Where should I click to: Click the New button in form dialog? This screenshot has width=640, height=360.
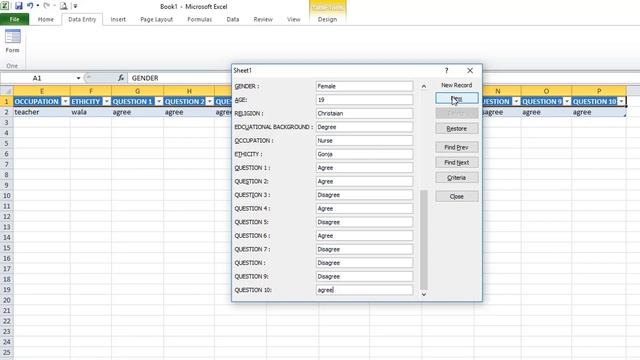457,98
